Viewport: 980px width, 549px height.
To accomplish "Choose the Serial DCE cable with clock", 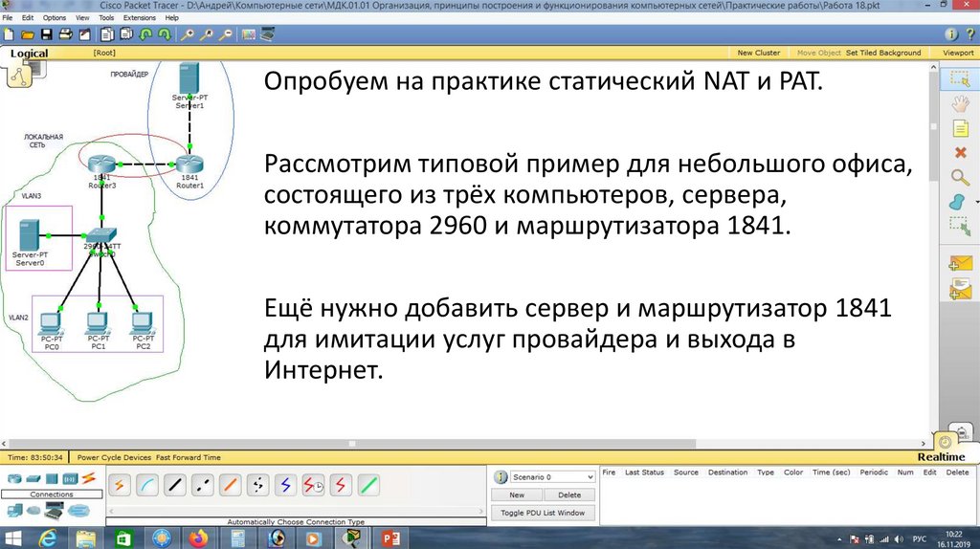I will (x=313, y=485).
